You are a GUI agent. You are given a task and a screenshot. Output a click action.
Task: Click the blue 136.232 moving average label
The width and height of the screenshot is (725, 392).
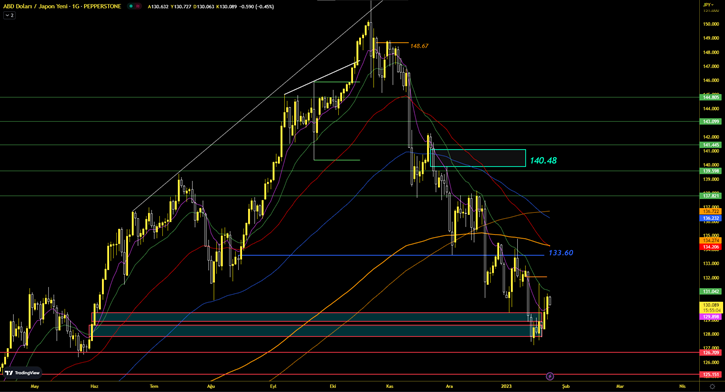point(711,218)
